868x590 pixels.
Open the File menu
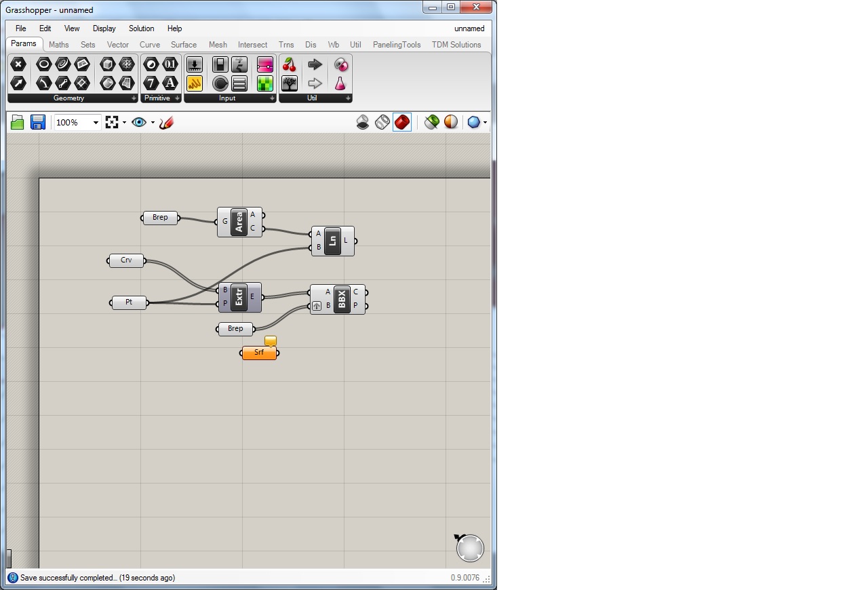coord(21,28)
